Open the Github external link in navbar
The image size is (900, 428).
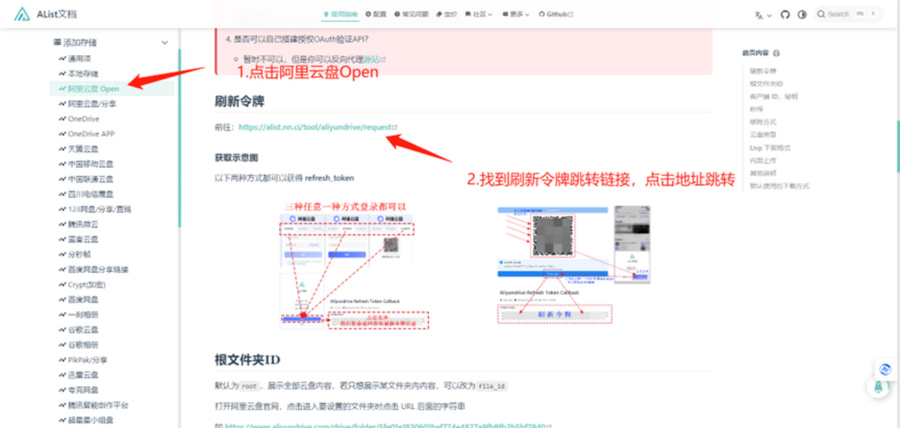(x=556, y=14)
